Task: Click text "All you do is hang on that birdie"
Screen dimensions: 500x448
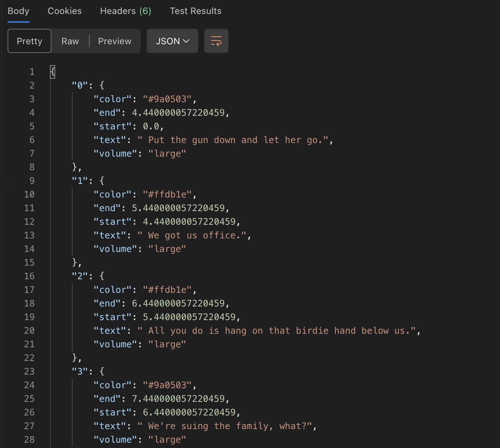Action: click(238, 331)
